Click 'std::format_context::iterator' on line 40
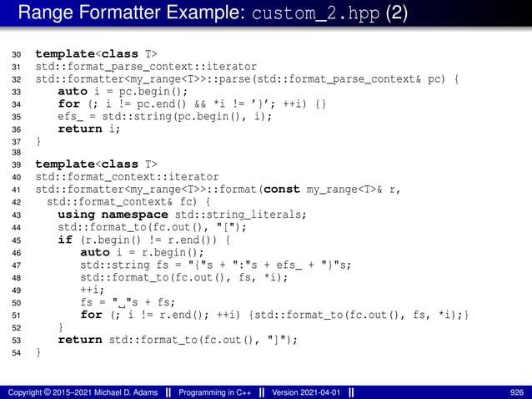 (x=128, y=177)
